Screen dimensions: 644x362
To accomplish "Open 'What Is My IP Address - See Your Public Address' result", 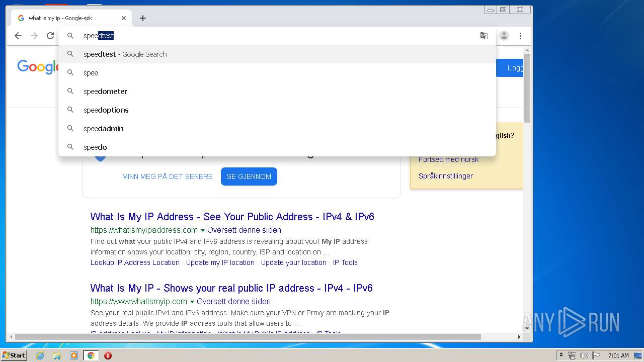I will point(232,217).
